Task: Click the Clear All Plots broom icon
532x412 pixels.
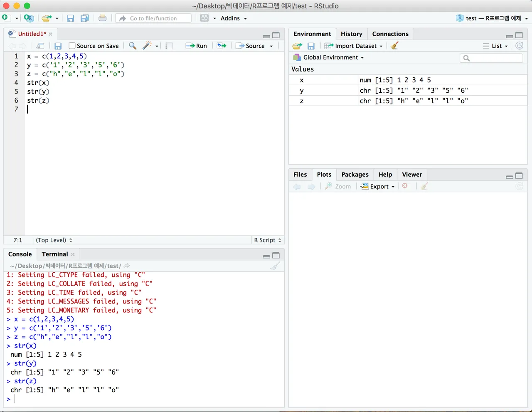Action: (424, 186)
